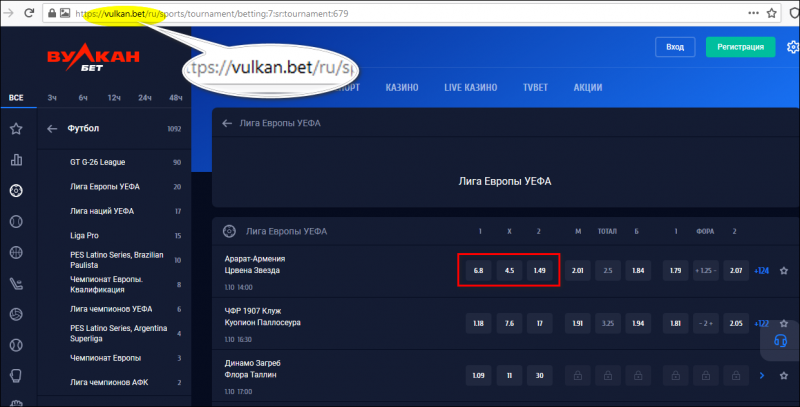Open Динамо Загреб match with chevron arrow
Screen dimensions: 800x407
tap(762, 376)
